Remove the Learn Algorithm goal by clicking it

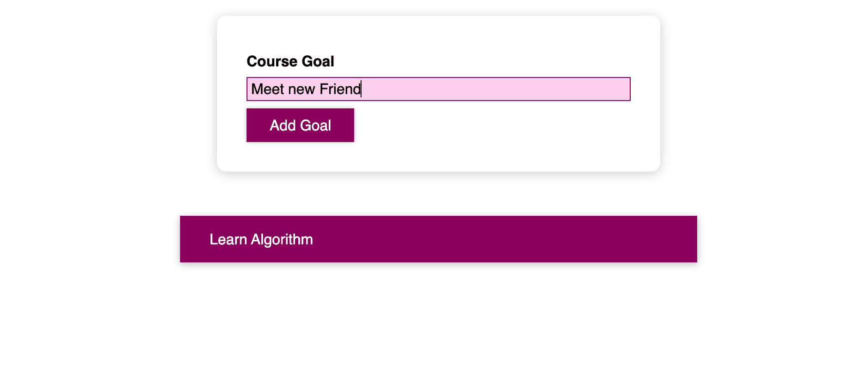(x=438, y=239)
